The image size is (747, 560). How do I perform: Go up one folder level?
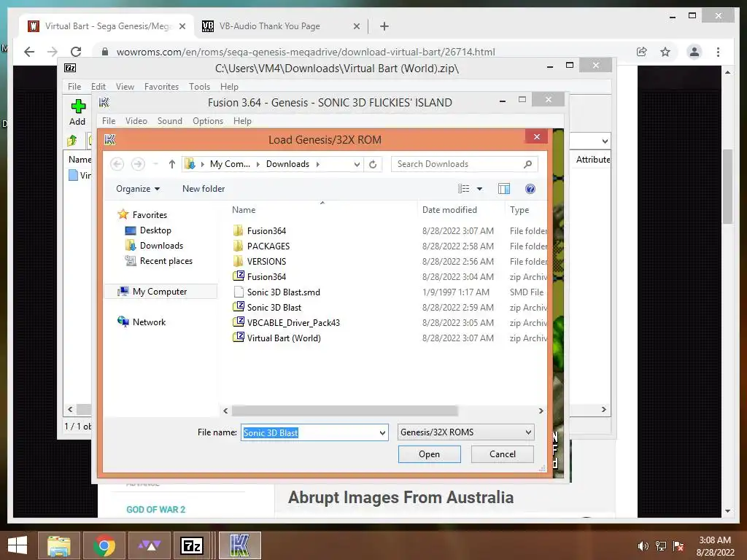coord(172,164)
